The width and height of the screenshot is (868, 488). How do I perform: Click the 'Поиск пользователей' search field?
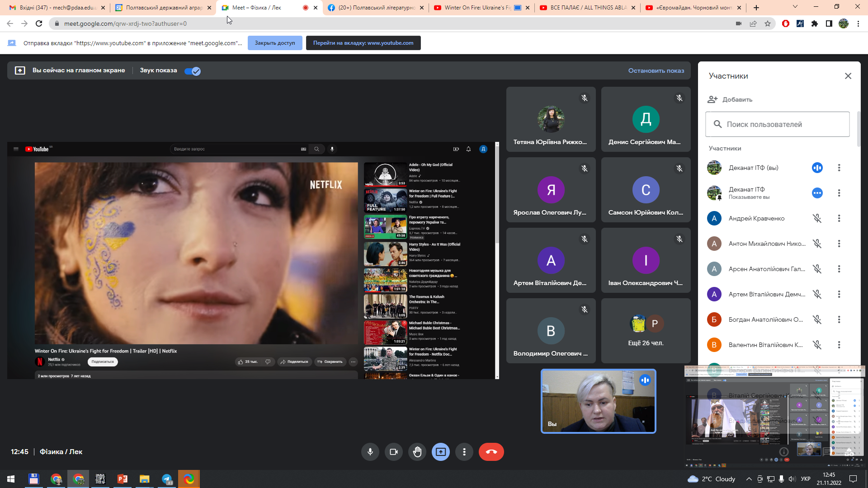(x=778, y=124)
